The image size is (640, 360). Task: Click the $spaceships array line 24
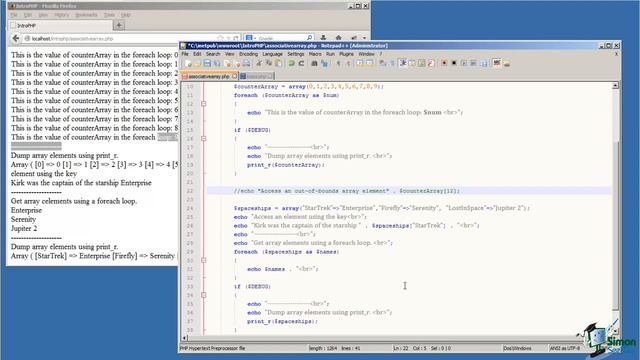[x=381, y=208]
